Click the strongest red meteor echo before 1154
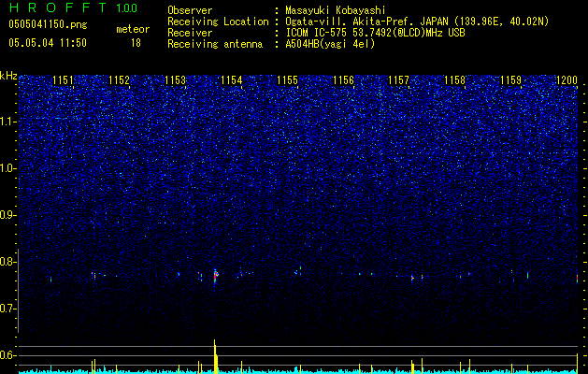The height and width of the screenshot is (374, 588). click(x=215, y=277)
